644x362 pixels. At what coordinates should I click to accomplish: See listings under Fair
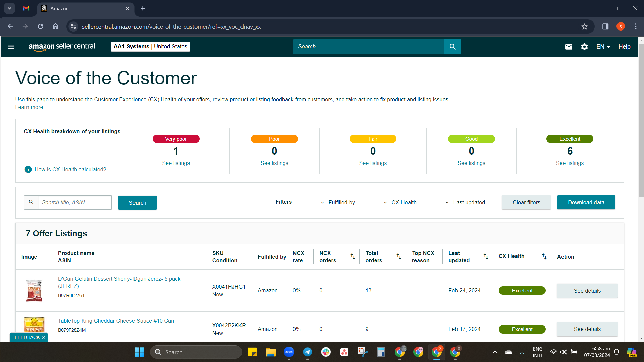373,163
